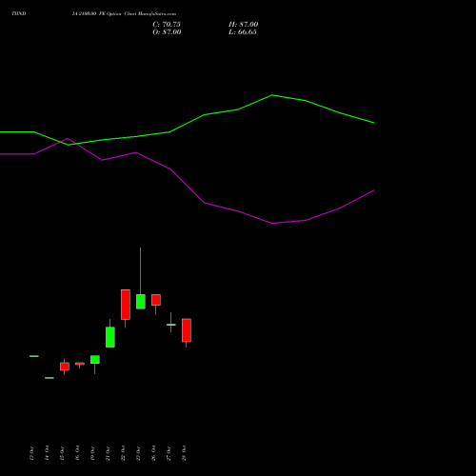Select the 16 Oct date label

[77, 453]
